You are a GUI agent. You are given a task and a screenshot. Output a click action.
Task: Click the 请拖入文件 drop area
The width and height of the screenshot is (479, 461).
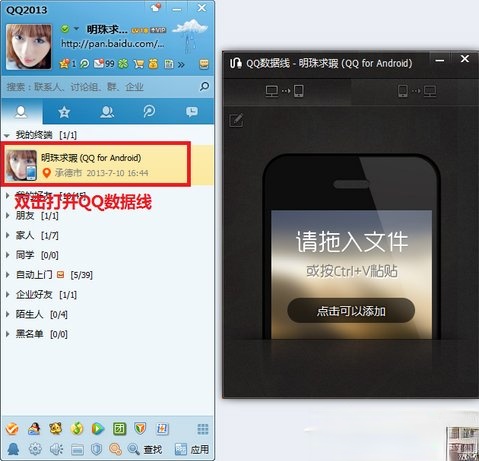click(352, 242)
